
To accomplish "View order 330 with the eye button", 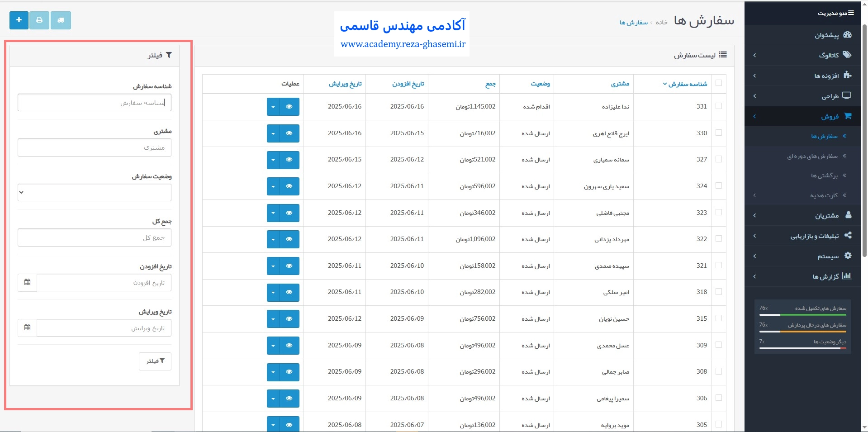I will click(289, 133).
